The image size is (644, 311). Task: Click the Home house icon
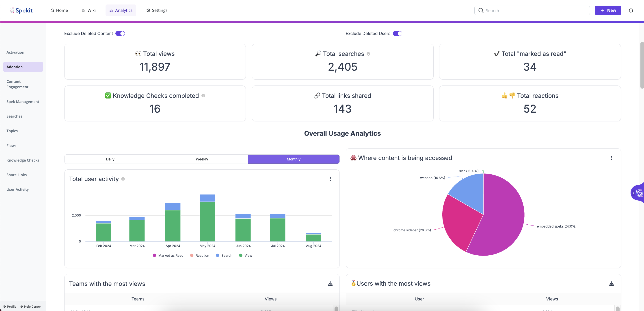(x=52, y=10)
